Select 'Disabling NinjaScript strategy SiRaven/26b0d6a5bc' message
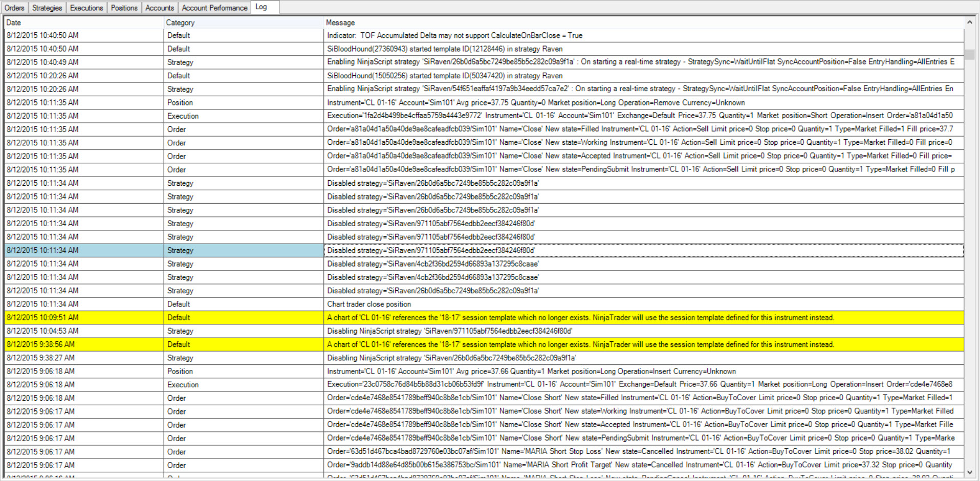The image size is (980, 481). 644,358
